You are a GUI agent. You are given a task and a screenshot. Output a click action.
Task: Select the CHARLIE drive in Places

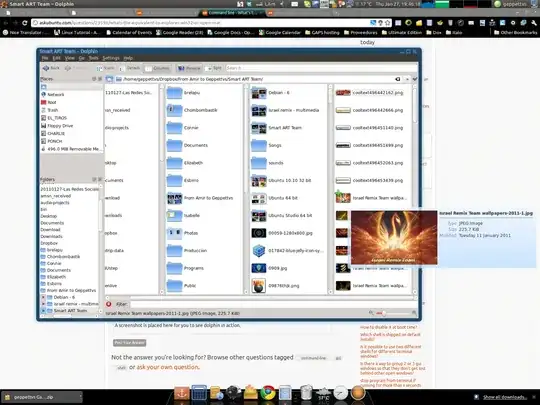click(x=53, y=133)
